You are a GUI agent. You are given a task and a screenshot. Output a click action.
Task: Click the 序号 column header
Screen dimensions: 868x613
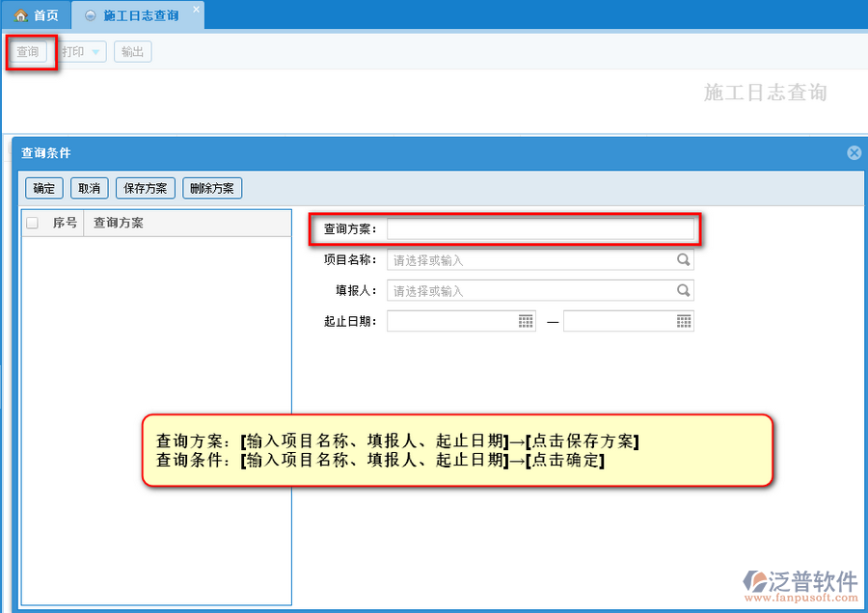click(x=65, y=223)
